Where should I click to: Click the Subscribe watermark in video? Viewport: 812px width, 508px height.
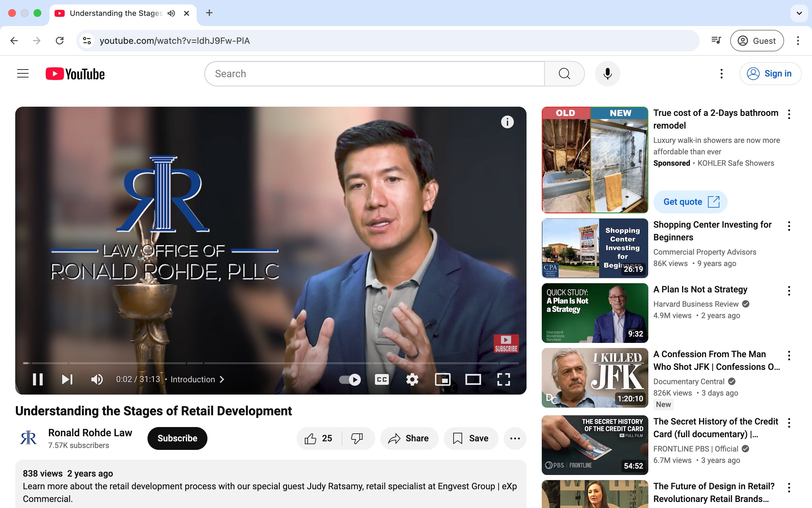(x=506, y=343)
